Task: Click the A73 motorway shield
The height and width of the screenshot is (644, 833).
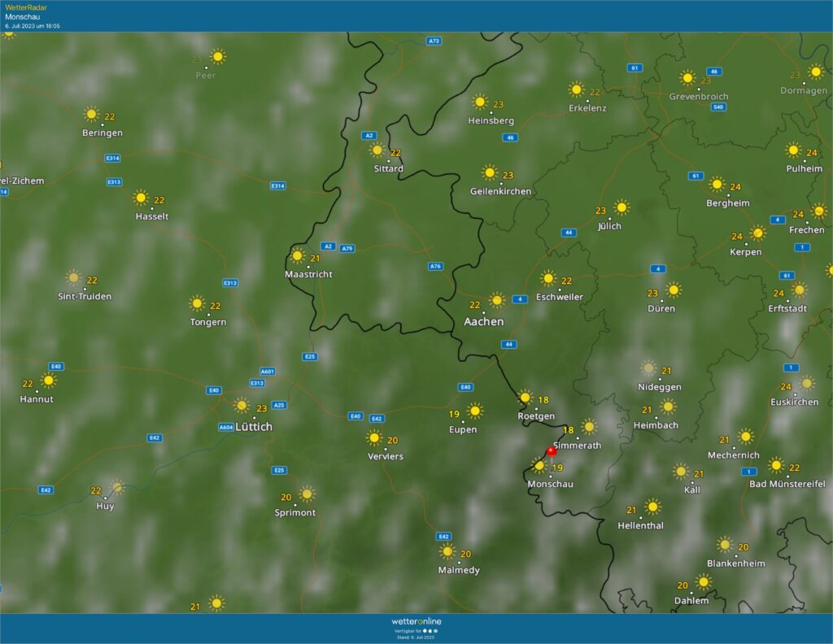Action: click(434, 41)
